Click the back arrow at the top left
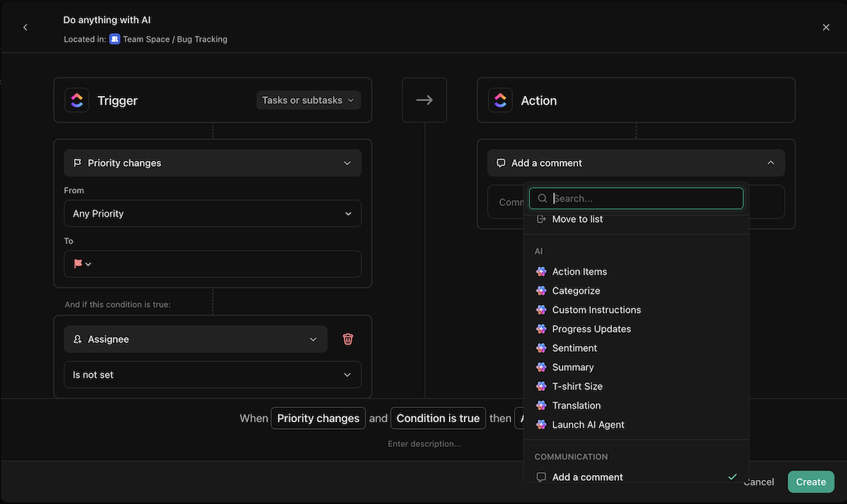Viewport: 847px width, 504px height. 25,27
